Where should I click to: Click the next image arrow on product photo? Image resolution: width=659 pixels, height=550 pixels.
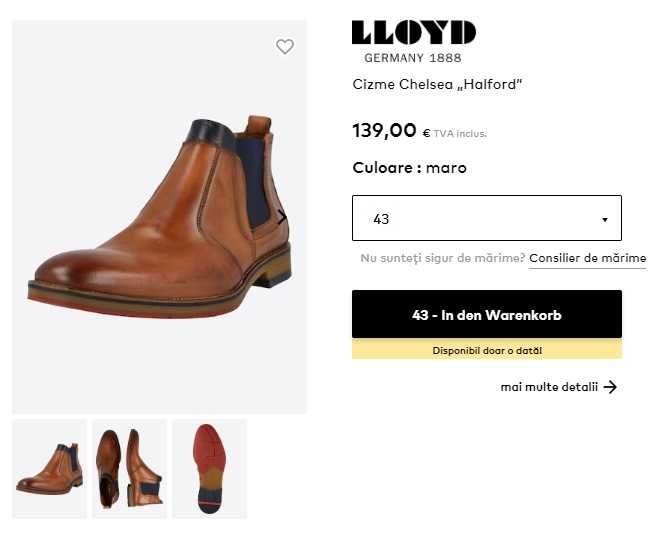(x=282, y=217)
